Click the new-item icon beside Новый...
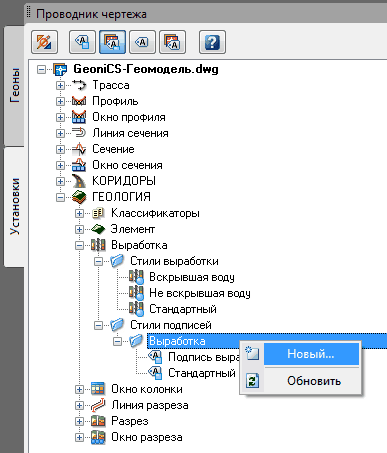387x453 pixels. click(x=252, y=354)
